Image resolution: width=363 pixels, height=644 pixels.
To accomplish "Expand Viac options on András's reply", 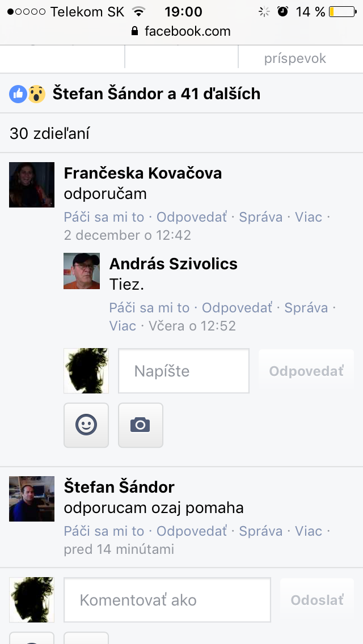I will [123, 326].
